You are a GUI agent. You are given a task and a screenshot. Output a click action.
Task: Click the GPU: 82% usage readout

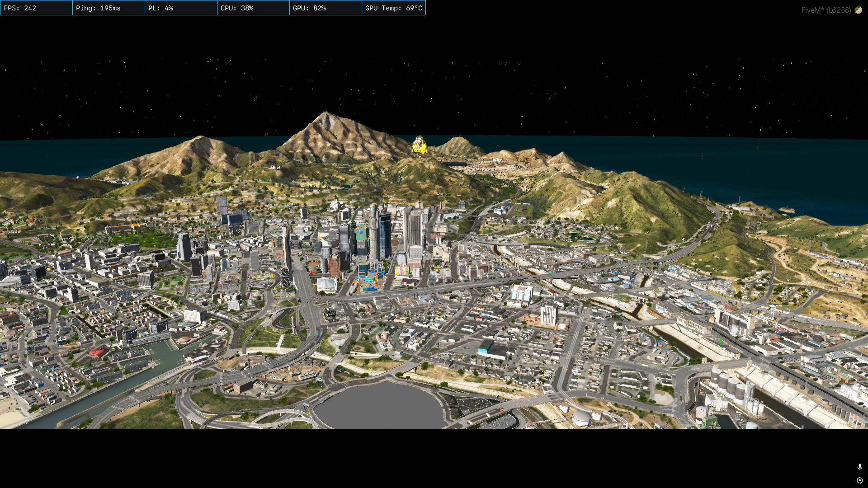(x=325, y=8)
